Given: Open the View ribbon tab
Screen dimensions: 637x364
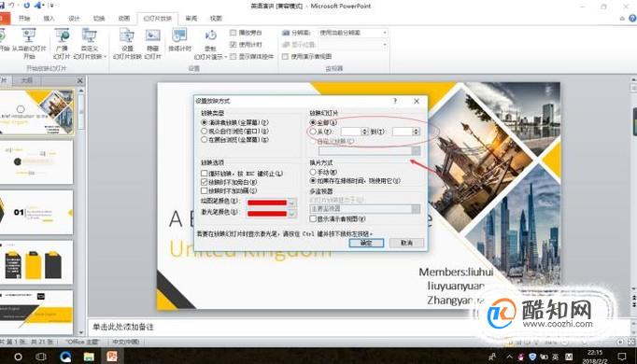Looking at the screenshot, I should click(216, 19).
